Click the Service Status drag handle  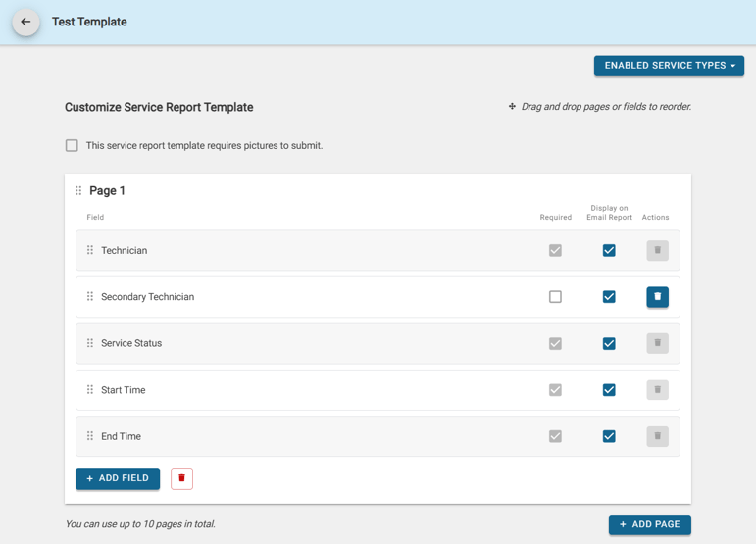click(x=90, y=343)
